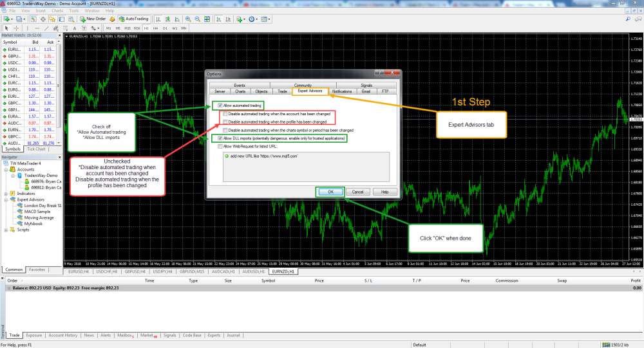Select the Fibonacci retracement tool

click(65, 28)
